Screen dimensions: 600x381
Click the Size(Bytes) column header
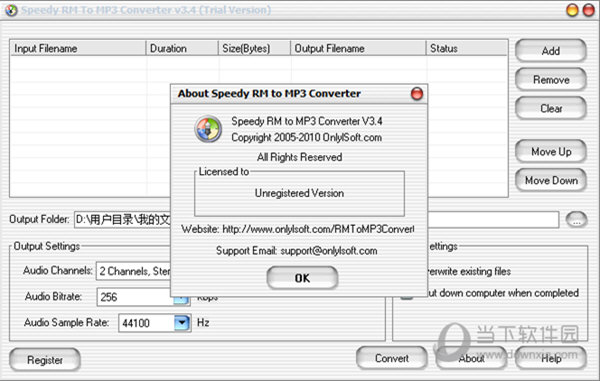pyautogui.click(x=254, y=48)
